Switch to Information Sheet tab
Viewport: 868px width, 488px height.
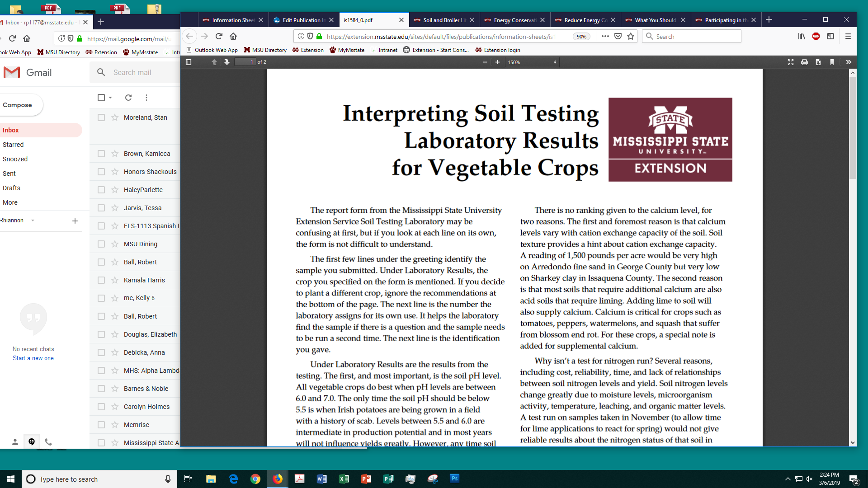pyautogui.click(x=233, y=20)
